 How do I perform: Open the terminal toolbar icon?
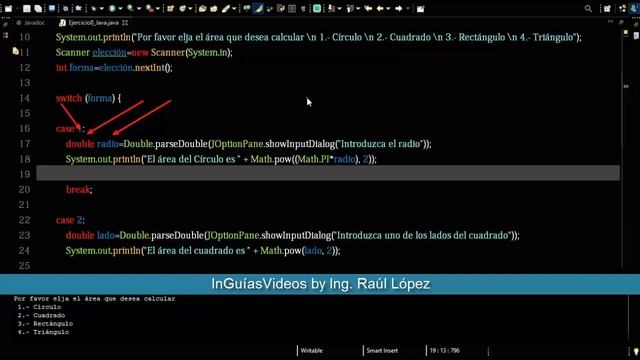click(52, 8)
